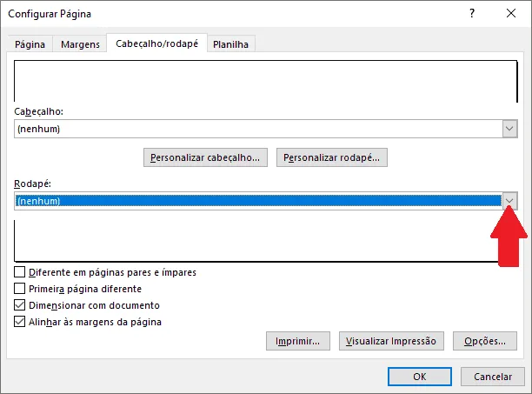The image size is (532, 394).
Task: Click the Cabeçalho (nenhum) combo box
Action: click(266, 129)
